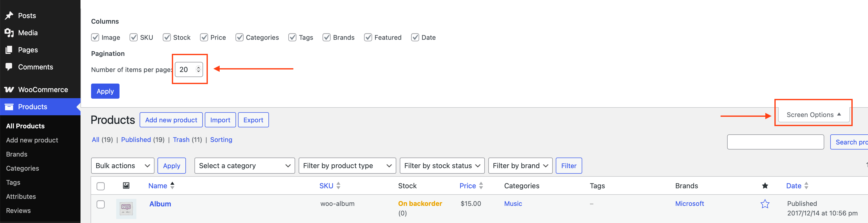Uncheck the Categories column checkbox
The height and width of the screenshot is (223, 868).
coord(239,38)
